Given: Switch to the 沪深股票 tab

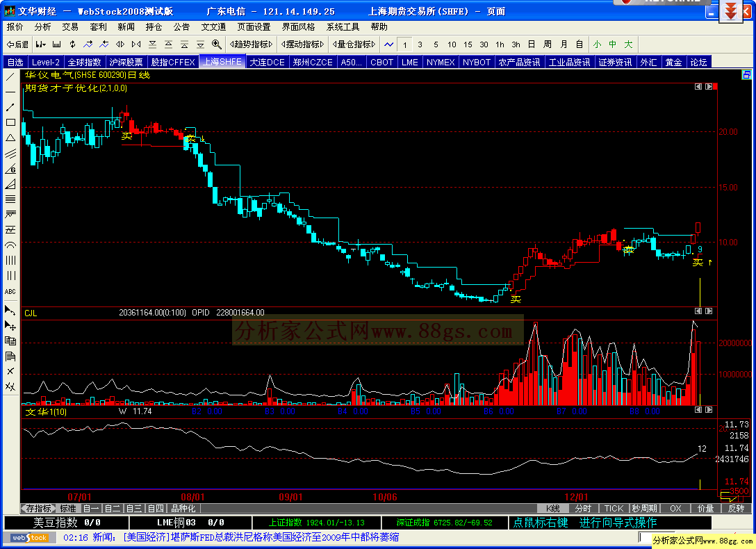Looking at the screenshot, I should 126,62.
